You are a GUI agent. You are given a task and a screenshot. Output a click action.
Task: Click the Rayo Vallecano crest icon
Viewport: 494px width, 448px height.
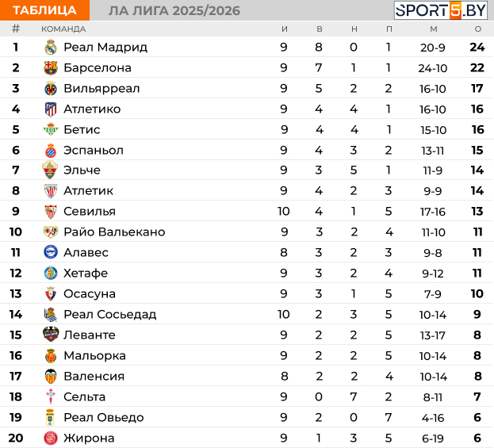[x=51, y=232]
